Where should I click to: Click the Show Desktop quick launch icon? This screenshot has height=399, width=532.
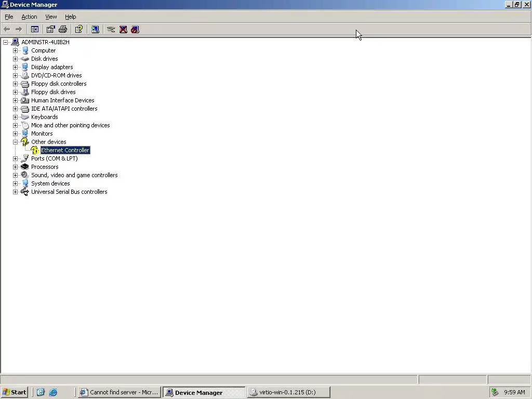[41, 392]
